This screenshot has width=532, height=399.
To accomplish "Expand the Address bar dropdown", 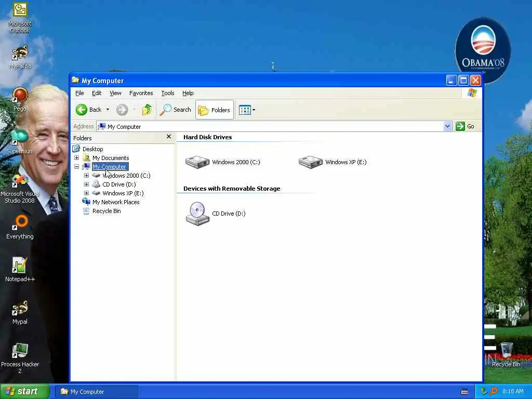I will coord(447,126).
